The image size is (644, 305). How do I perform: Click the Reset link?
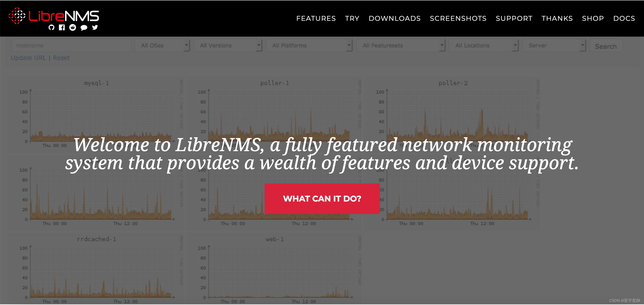61,58
